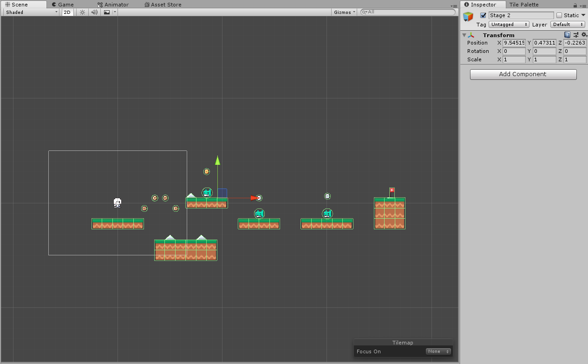Select the platform under the player character
This screenshot has height=364, width=588.
point(118,224)
